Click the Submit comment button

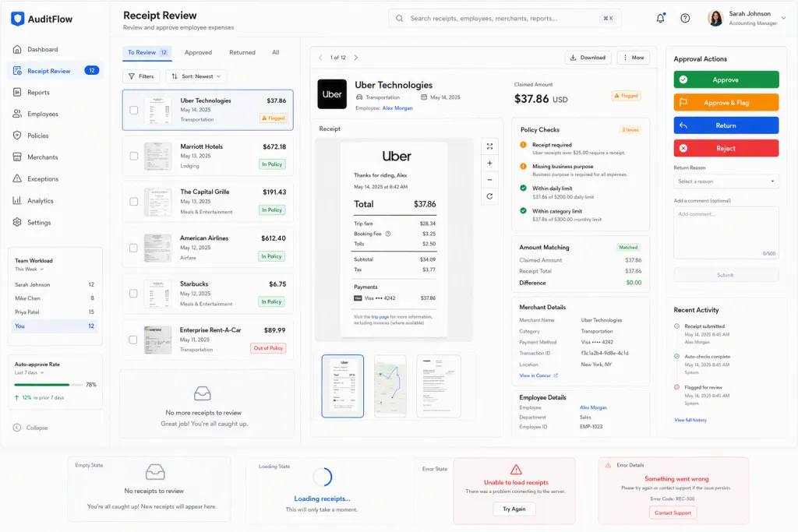click(726, 275)
